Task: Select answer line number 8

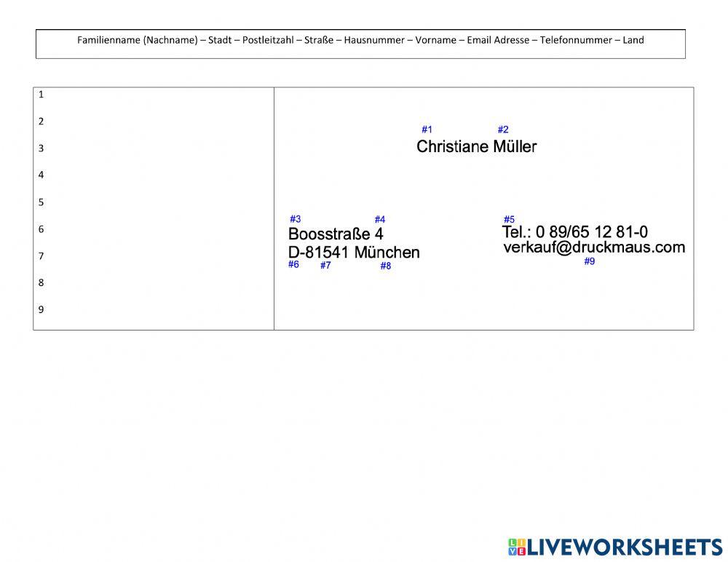Action: [153, 282]
